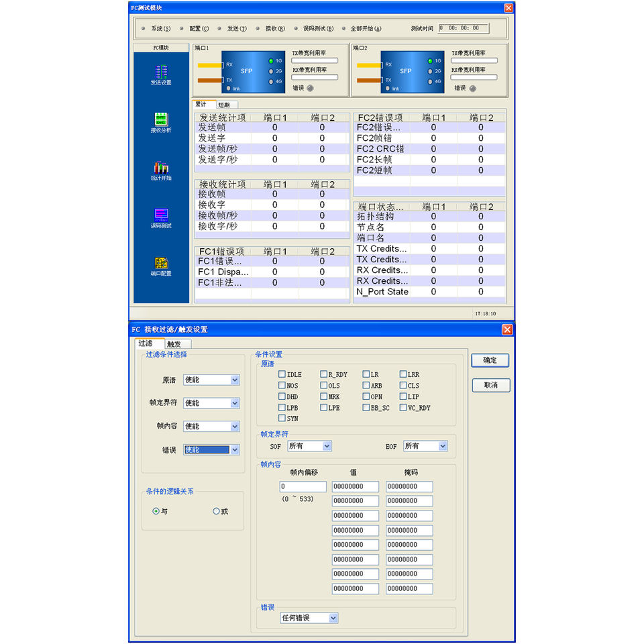The height and width of the screenshot is (644, 644).
Task: Open the 错误 filter condition dropdown
Action: tap(211, 449)
